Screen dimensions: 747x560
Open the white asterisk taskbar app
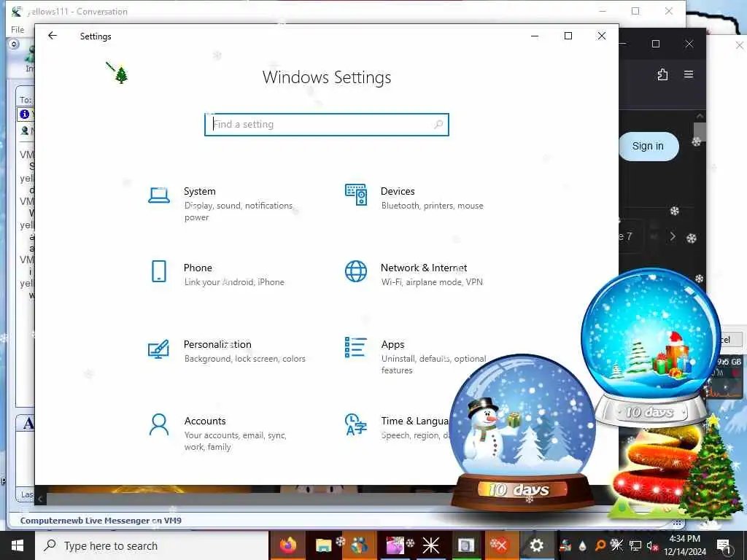(x=430, y=545)
